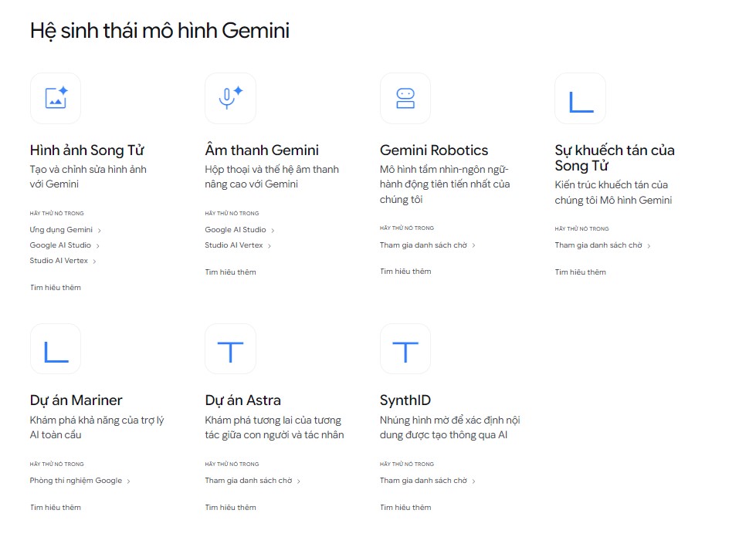This screenshot has height=537, width=756.
Task: Click "Tìm hiểu thêm" under Sự khuếch tán của Song Tử
Action: coord(580,272)
